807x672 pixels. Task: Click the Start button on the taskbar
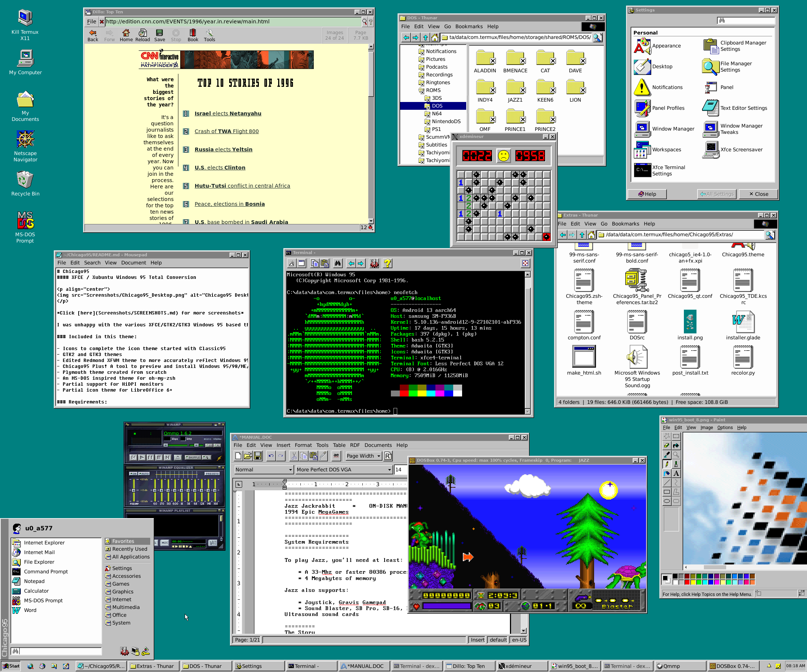11,666
